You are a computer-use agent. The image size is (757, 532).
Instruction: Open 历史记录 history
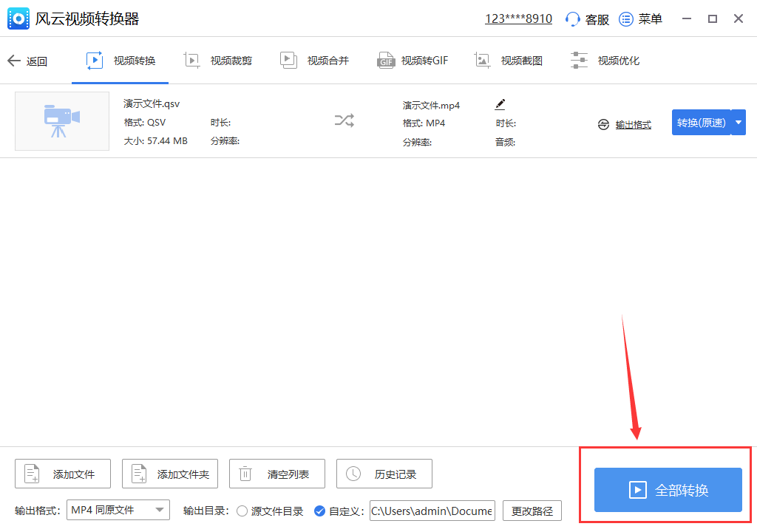click(384, 474)
